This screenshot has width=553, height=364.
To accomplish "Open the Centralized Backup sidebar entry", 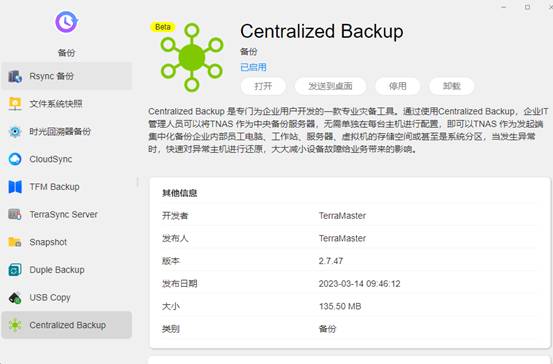I will pyautogui.click(x=67, y=325).
